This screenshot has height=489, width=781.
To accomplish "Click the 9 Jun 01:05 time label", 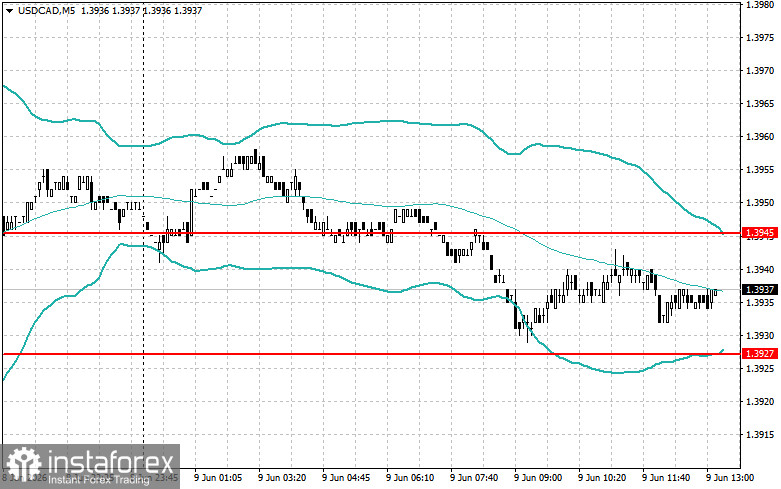I will (x=218, y=478).
